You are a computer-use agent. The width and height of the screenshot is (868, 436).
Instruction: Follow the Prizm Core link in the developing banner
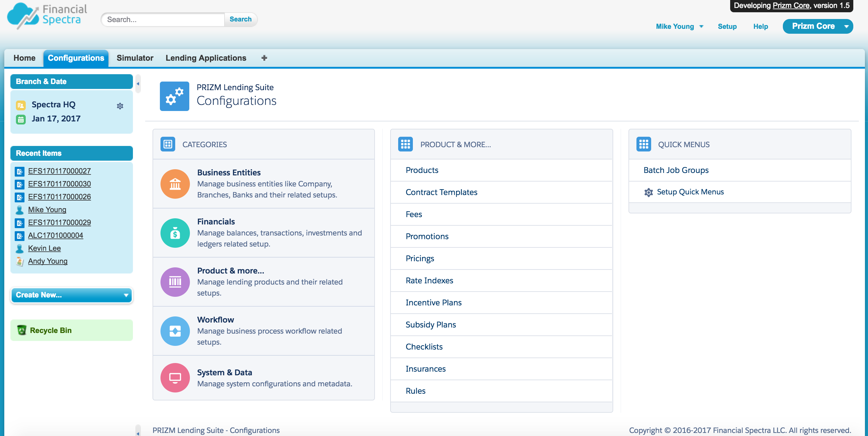[791, 6]
